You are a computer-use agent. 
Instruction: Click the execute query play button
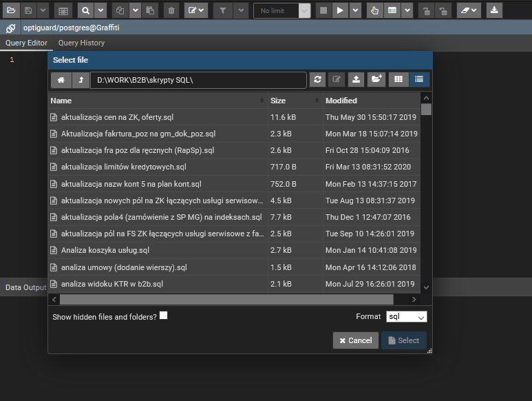pyautogui.click(x=340, y=10)
